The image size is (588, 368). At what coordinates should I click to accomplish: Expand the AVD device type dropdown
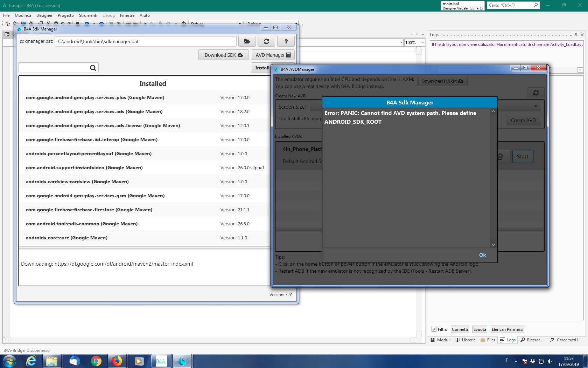[x=535, y=106]
